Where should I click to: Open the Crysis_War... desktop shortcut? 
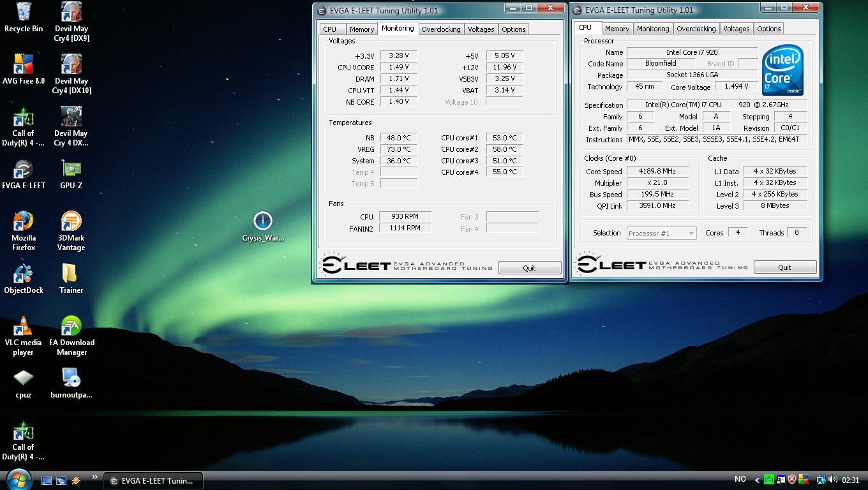pyautogui.click(x=263, y=226)
